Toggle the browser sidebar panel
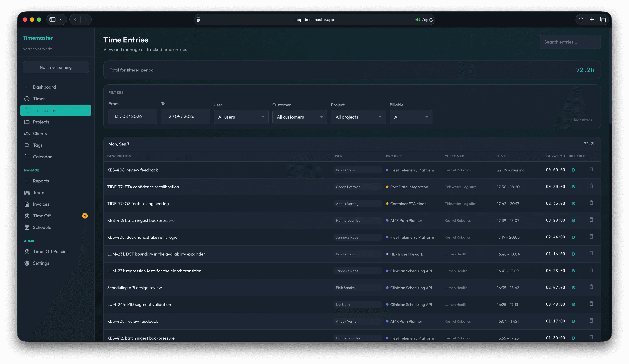 pos(52,19)
